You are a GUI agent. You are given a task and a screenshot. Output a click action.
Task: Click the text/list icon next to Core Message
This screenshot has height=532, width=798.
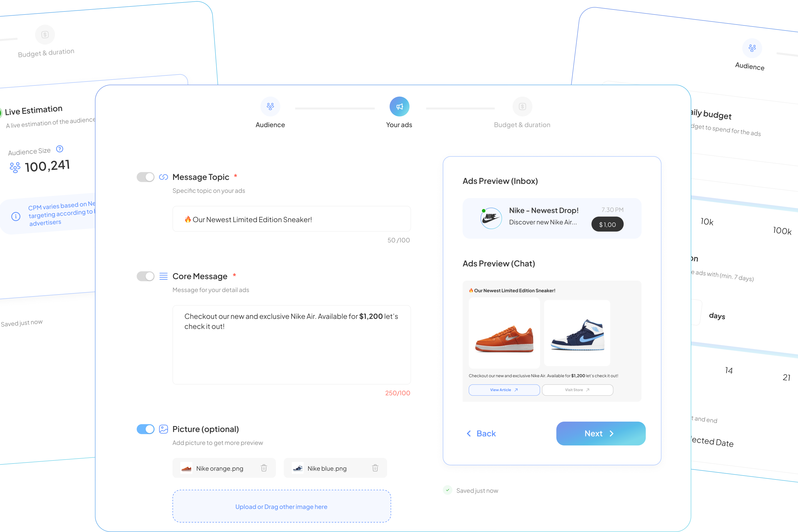164,275
